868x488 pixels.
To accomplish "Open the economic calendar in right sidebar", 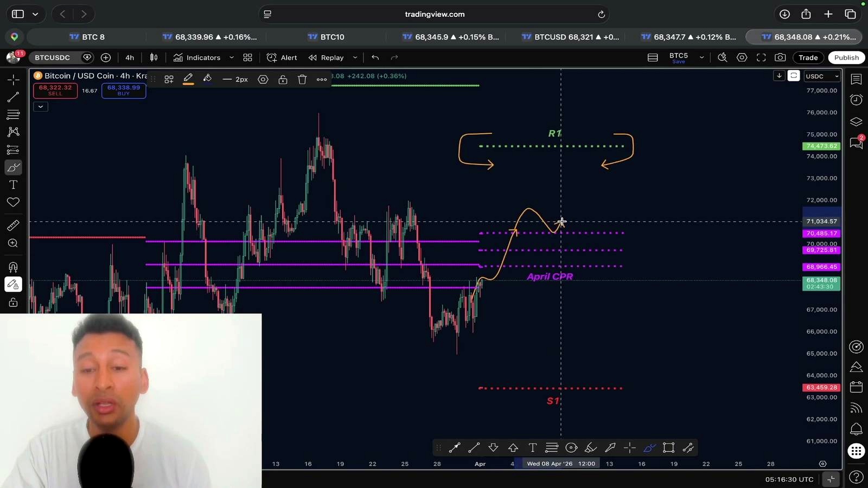I will click(856, 387).
